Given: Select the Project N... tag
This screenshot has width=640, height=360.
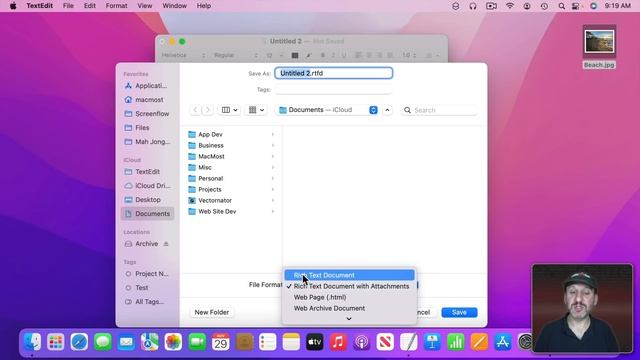Looking at the screenshot, I should click(x=147, y=274).
